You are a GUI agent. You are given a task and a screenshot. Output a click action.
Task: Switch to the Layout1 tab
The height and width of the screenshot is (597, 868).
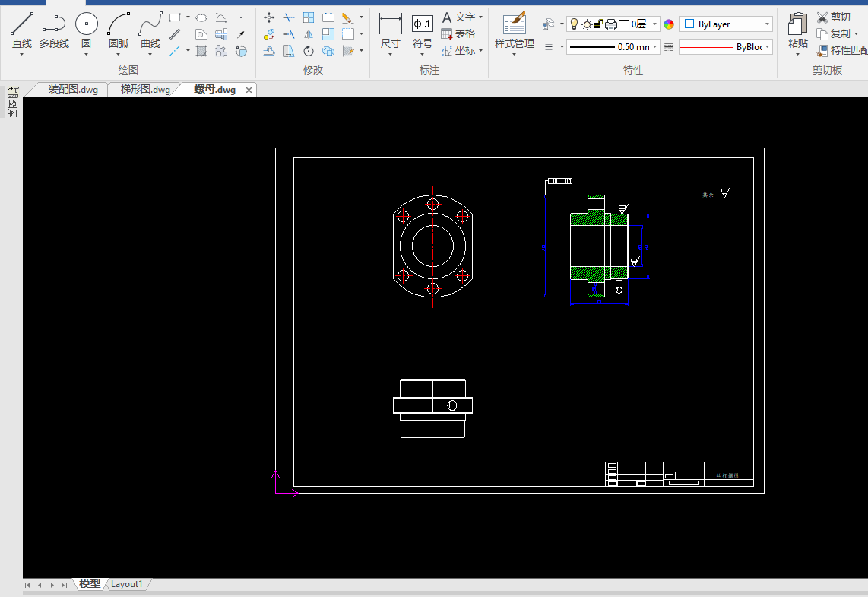(x=127, y=584)
